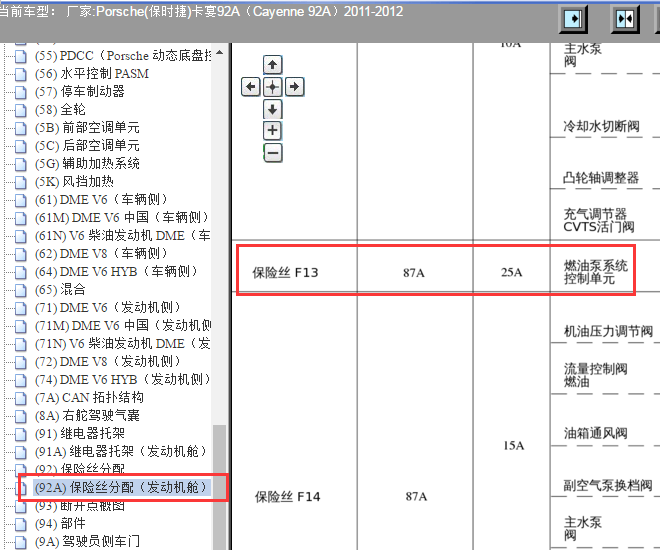Screen dimensions: 660x550
Task: Open (56) 水平控制 PASM entry
Action: pos(92,74)
